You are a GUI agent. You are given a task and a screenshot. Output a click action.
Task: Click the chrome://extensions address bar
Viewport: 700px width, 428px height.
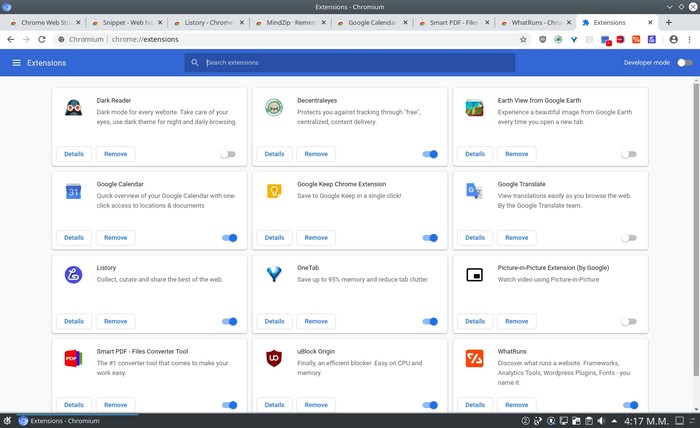290,39
